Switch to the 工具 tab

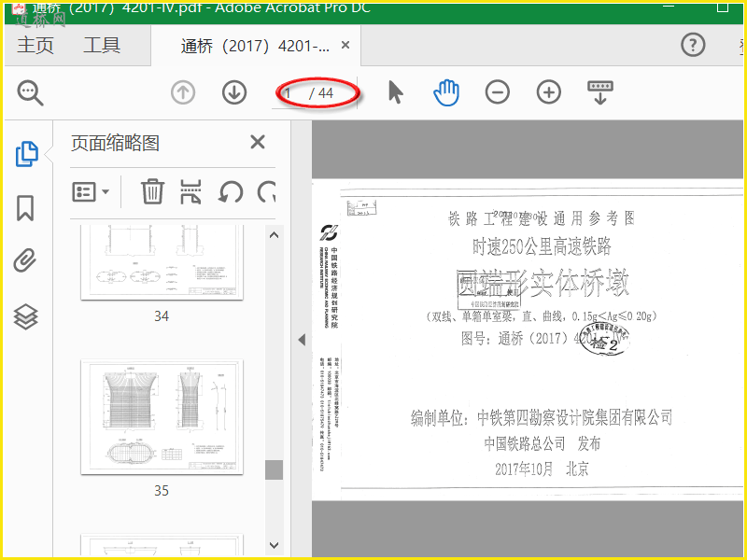coord(102,45)
